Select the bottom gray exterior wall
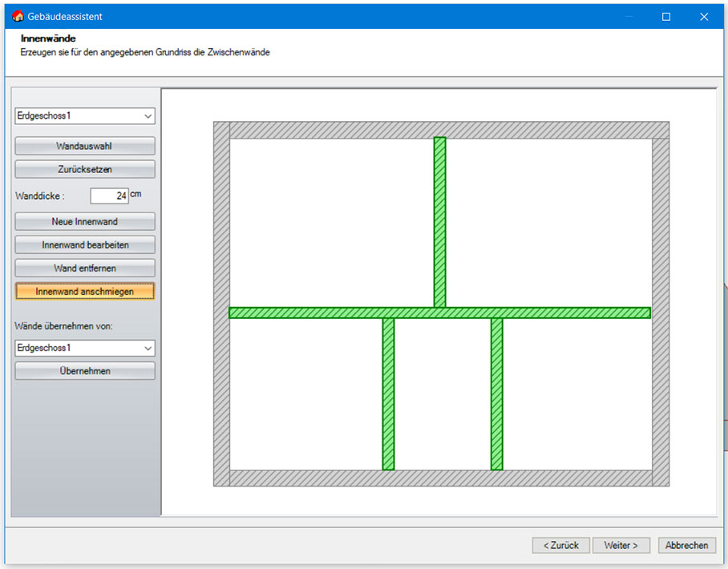 pyautogui.click(x=441, y=478)
